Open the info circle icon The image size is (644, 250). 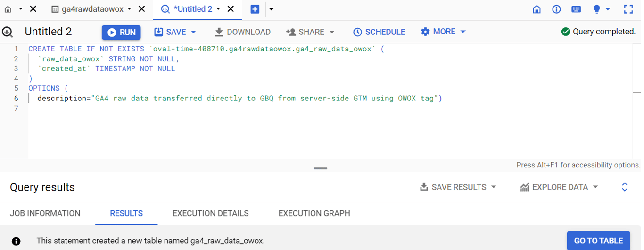556,9
